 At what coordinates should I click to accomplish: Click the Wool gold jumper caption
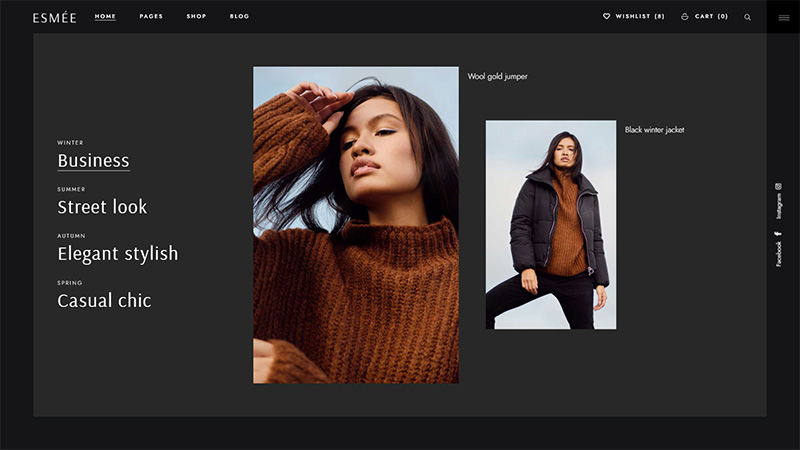click(497, 77)
